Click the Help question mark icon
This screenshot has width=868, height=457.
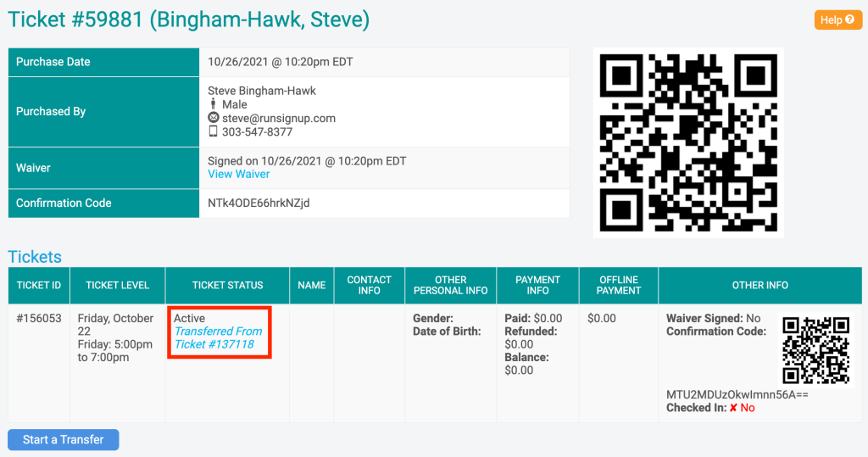coord(849,20)
